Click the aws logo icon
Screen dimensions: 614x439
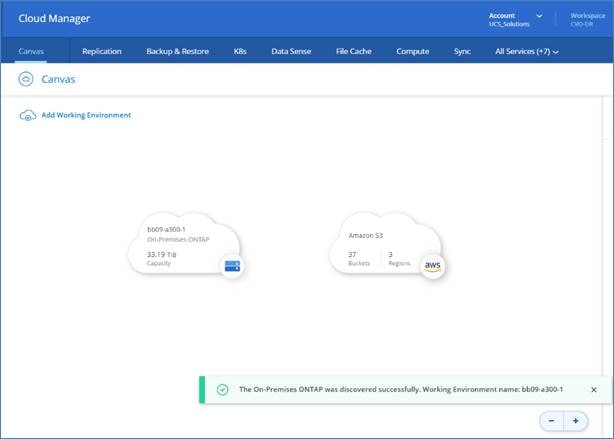coord(433,266)
